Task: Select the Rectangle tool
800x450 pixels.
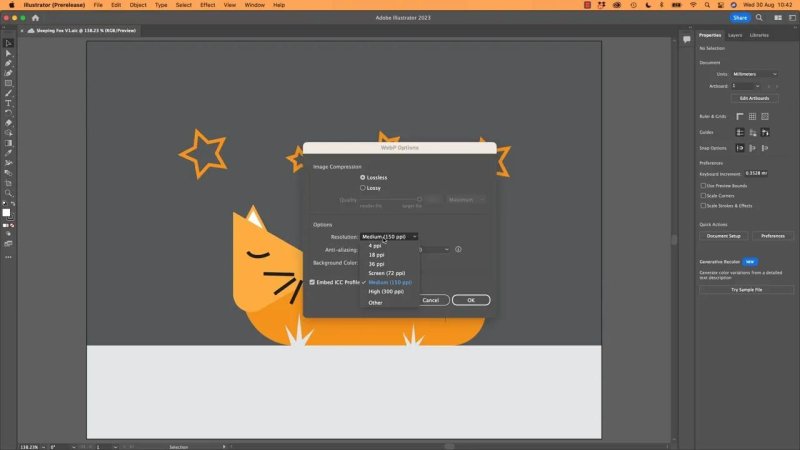Action: pyautogui.click(x=8, y=83)
